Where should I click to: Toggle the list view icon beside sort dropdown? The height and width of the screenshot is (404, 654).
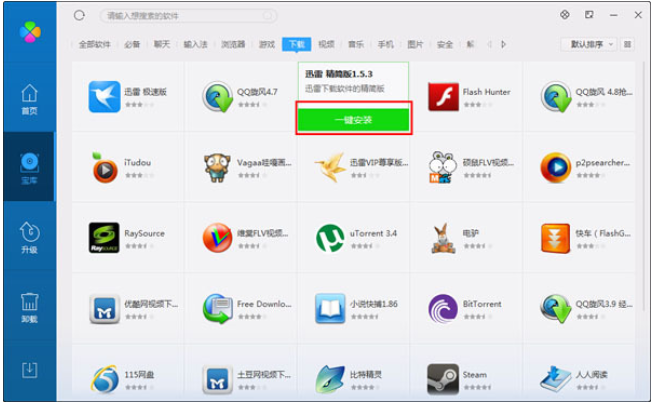click(627, 45)
